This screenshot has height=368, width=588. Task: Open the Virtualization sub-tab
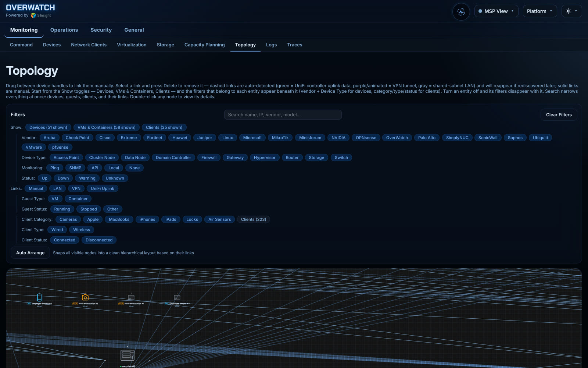click(x=132, y=45)
